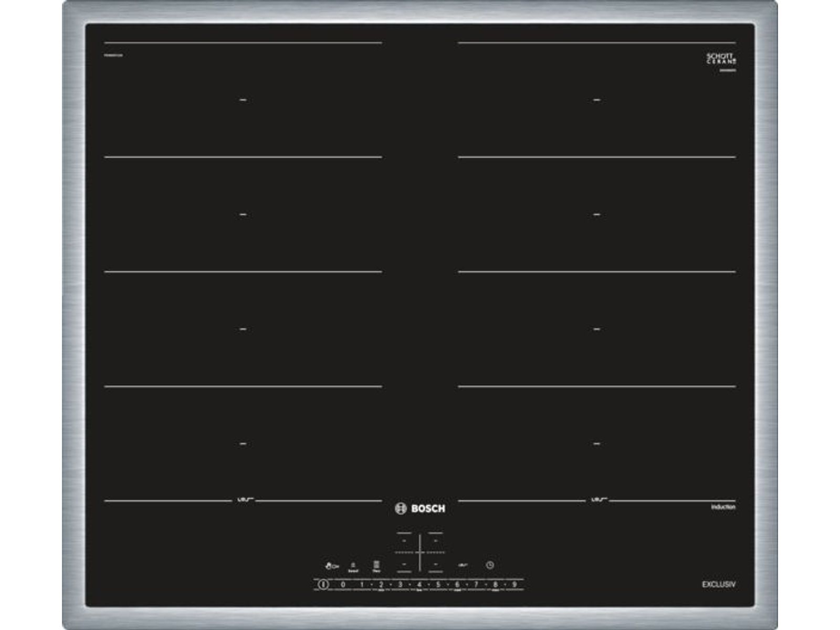The width and height of the screenshot is (840, 630).
Task: Tap the Flex zone button
Action: (x=376, y=566)
